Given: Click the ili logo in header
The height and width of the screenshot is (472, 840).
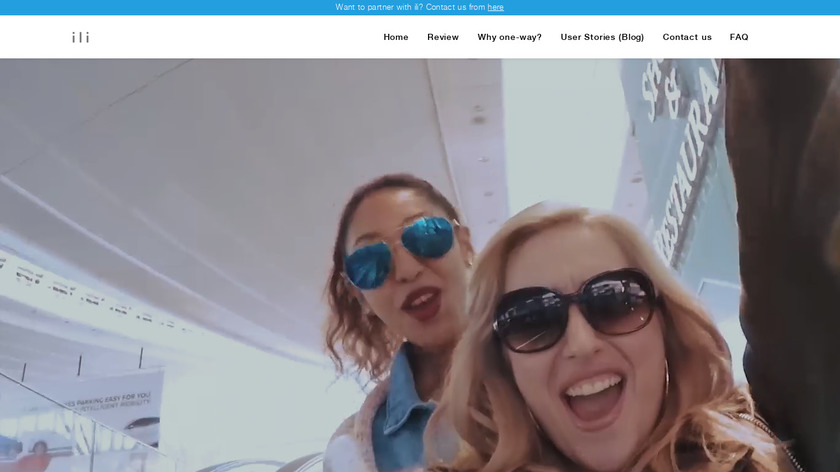Looking at the screenshot, I should 80,38.
